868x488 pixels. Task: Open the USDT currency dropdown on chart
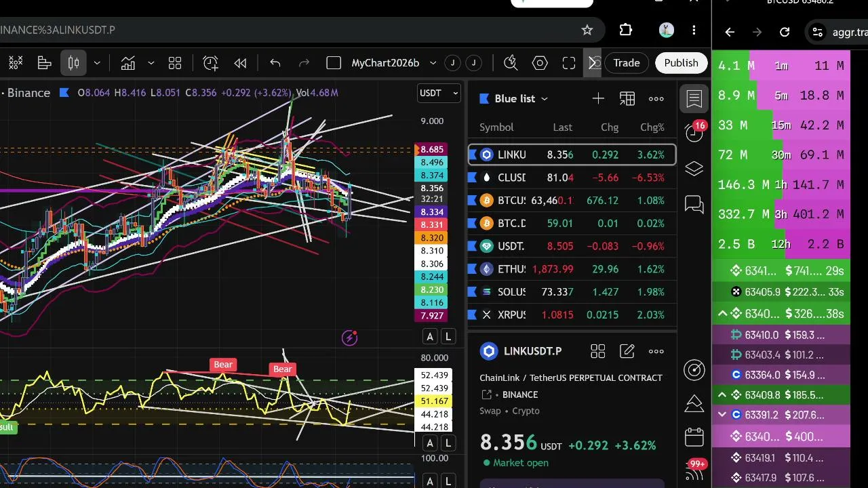[439, 93]
